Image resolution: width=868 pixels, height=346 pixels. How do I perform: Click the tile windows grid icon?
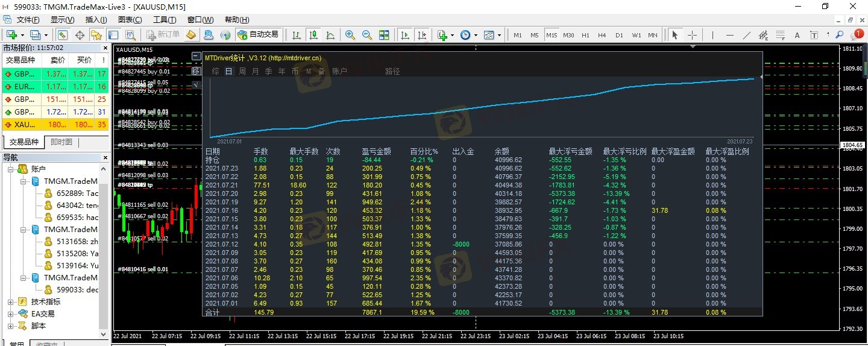pyautogui.click(x=383, y=35)
